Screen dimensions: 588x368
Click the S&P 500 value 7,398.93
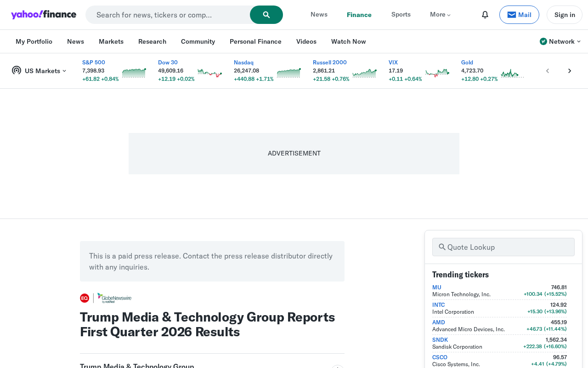pos(93,71)
